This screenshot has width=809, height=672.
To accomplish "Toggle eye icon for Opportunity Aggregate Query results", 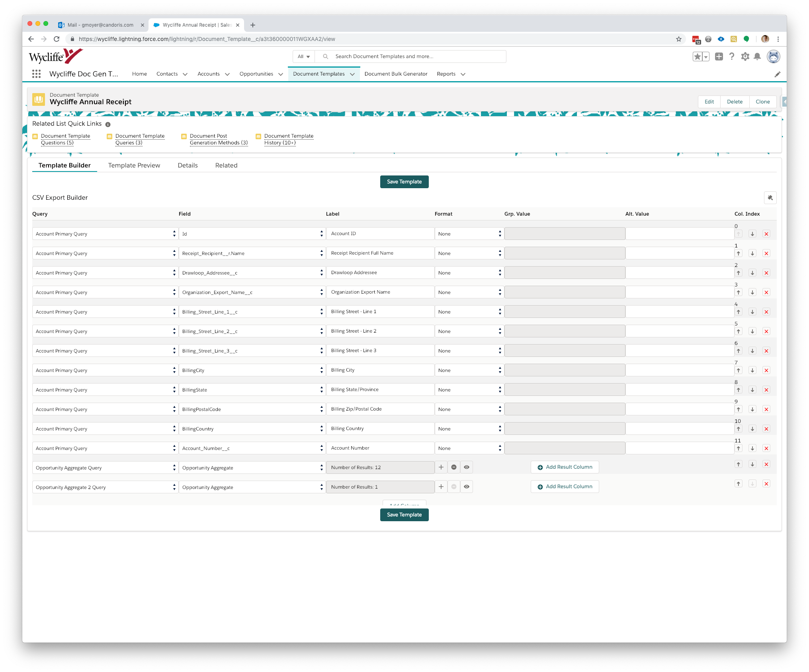I will pyautogui.click(x=467, y=467).
